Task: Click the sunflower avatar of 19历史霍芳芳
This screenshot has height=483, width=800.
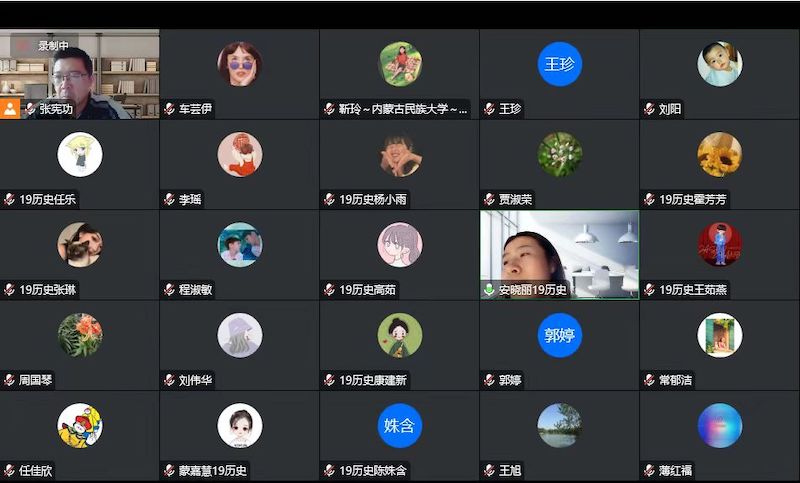Action: [x=720, y=155]
